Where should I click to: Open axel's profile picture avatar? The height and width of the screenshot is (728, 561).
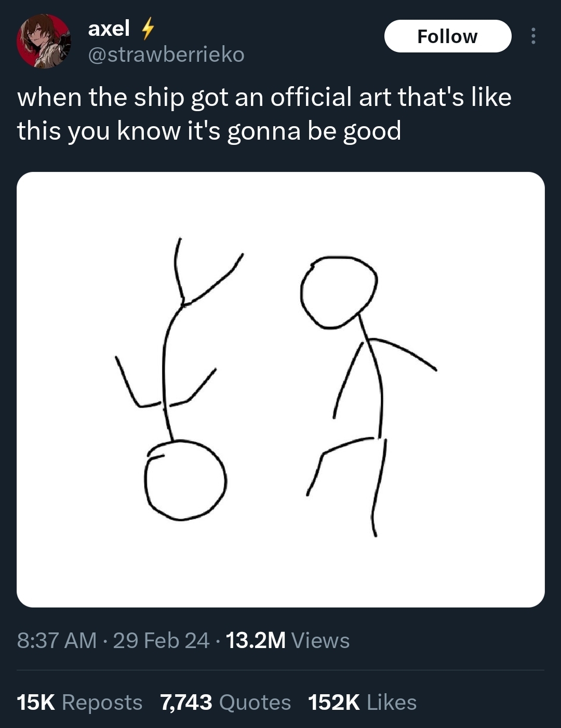point(44,41)
